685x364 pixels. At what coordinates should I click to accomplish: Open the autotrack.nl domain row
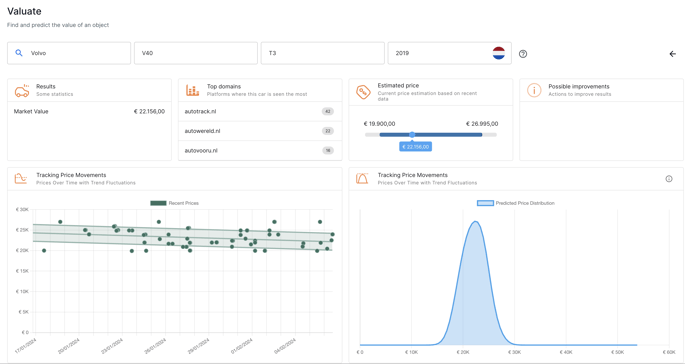click(260, 111)
